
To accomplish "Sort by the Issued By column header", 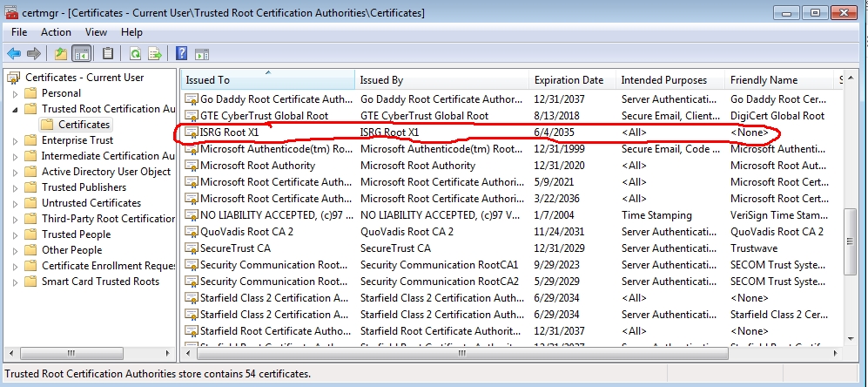I will tap(441, 80).
